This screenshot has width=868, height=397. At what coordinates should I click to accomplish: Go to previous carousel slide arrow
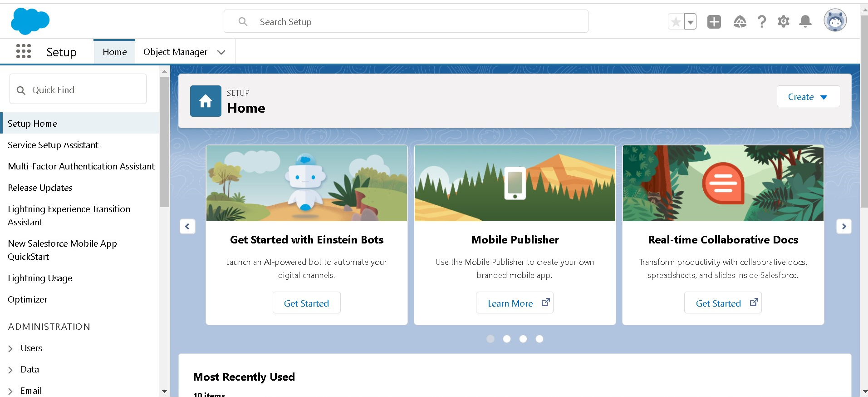[187, 226]
